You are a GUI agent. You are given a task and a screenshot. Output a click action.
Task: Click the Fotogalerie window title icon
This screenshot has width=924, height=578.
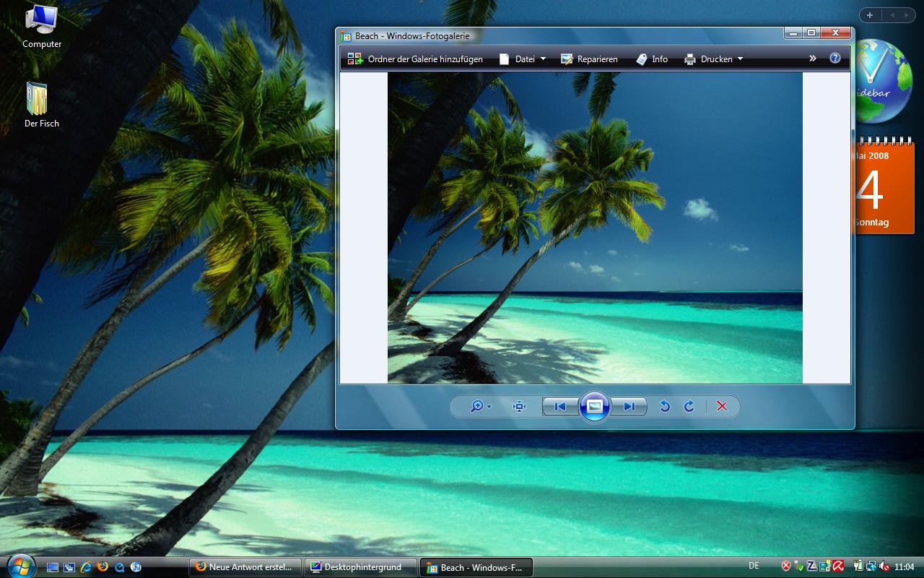346,36
